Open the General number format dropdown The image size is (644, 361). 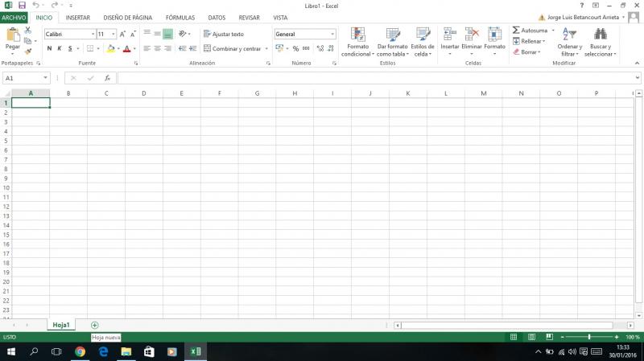[332, 35]
